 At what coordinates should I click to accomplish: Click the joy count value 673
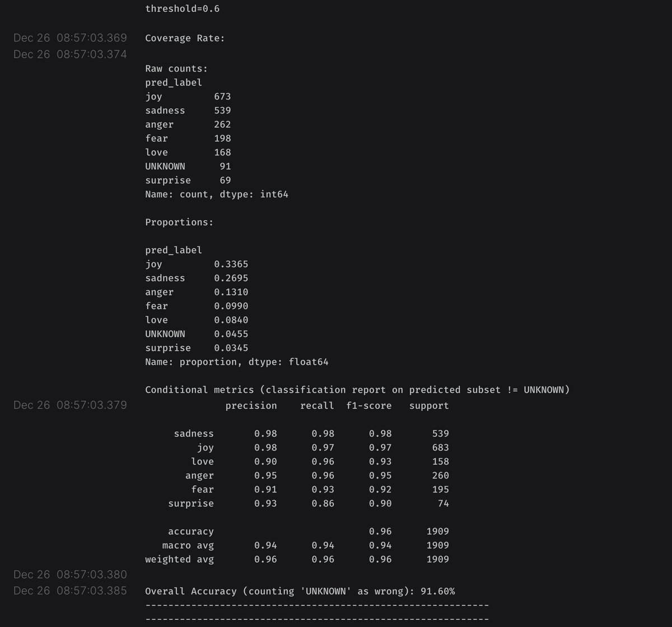click(x=222, y=97)
